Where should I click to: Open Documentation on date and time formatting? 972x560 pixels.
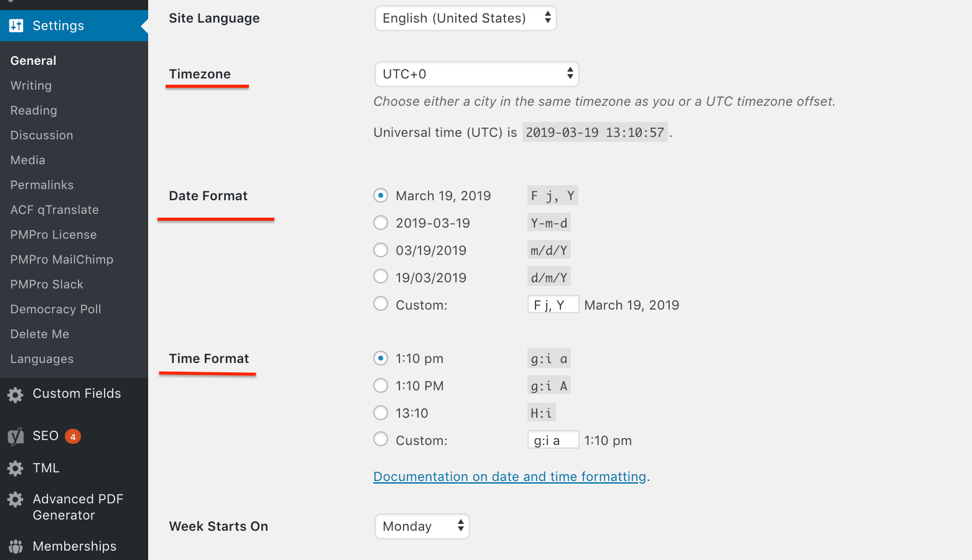pos(510,476)
